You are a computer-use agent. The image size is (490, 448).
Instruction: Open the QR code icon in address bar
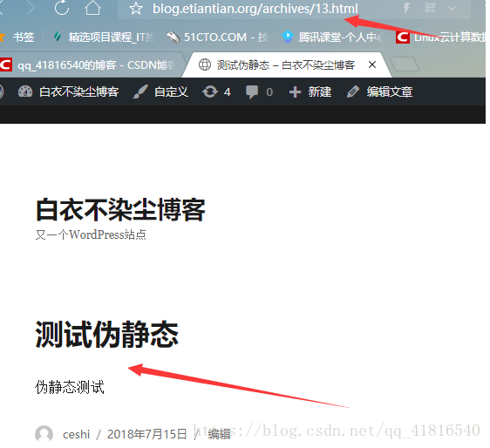point(431,8)
